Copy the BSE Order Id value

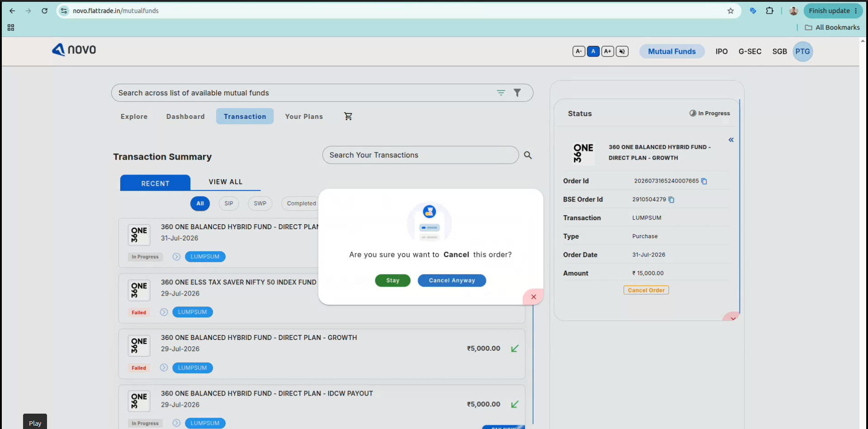pos(671,199)
